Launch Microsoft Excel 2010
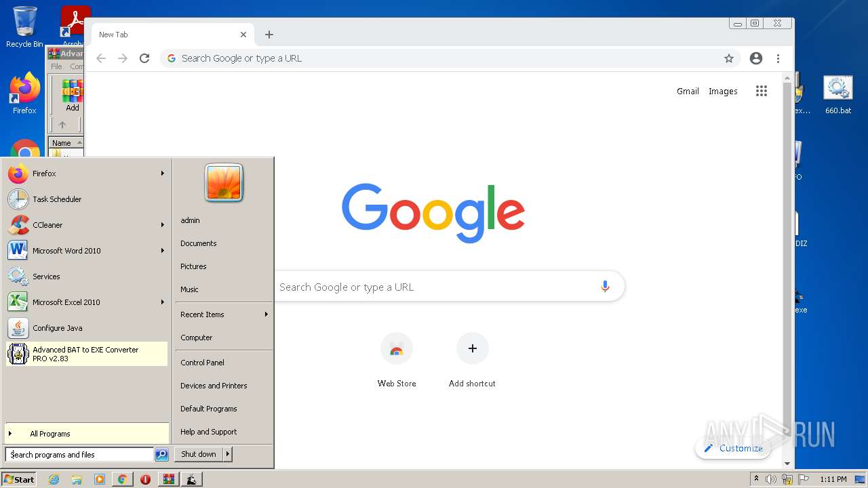Screen dimensions: 868x488 [86, 302]
